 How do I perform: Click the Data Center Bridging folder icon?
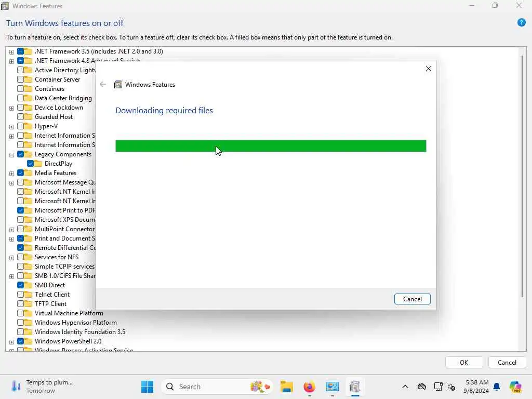(28, 98)
